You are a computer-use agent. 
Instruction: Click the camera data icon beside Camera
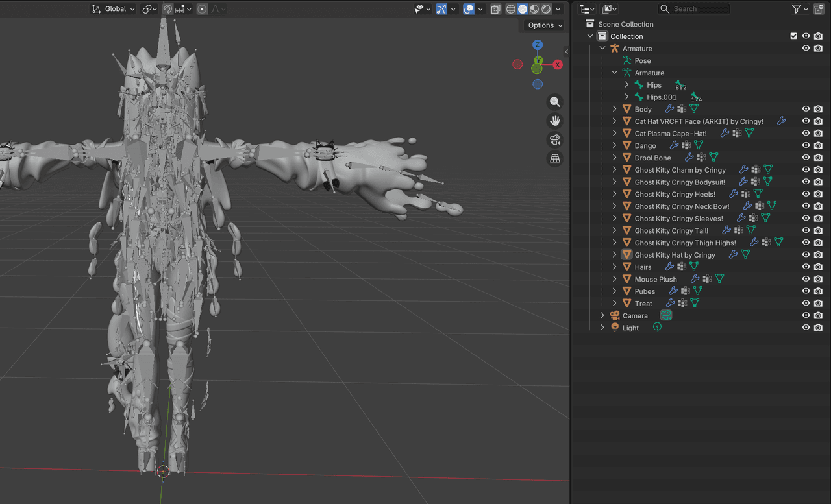click(666, 315)
